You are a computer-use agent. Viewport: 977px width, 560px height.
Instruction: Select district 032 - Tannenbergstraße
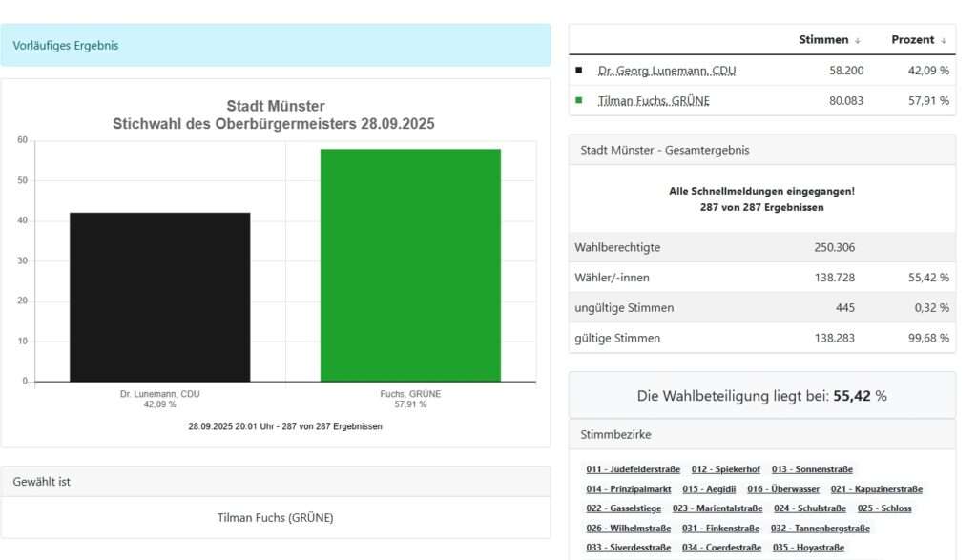tap(820, 529)
